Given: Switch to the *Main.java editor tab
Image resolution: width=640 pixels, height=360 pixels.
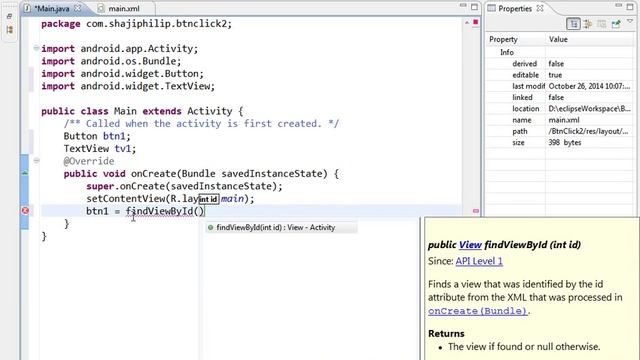Looking at the screenshot, I should 51,8.
